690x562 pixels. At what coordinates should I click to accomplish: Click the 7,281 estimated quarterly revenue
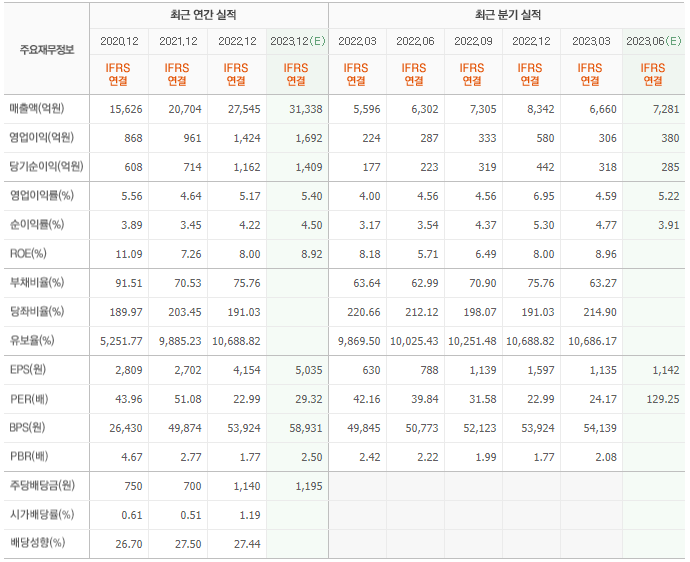click(666, 109)
